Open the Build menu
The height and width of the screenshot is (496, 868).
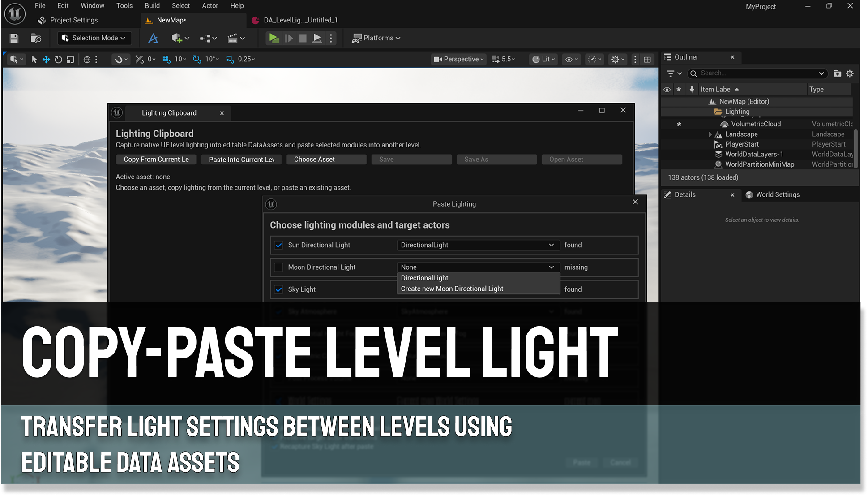coord(152,6)
